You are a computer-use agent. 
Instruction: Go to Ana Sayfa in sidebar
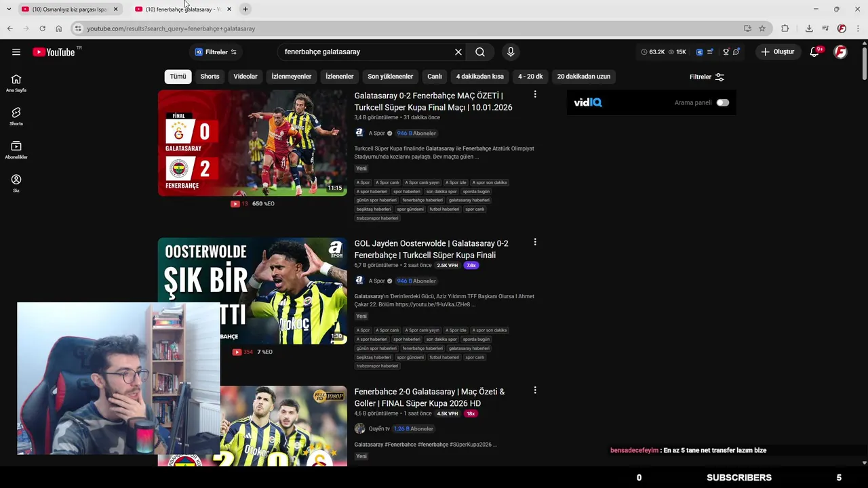point(16,83)
